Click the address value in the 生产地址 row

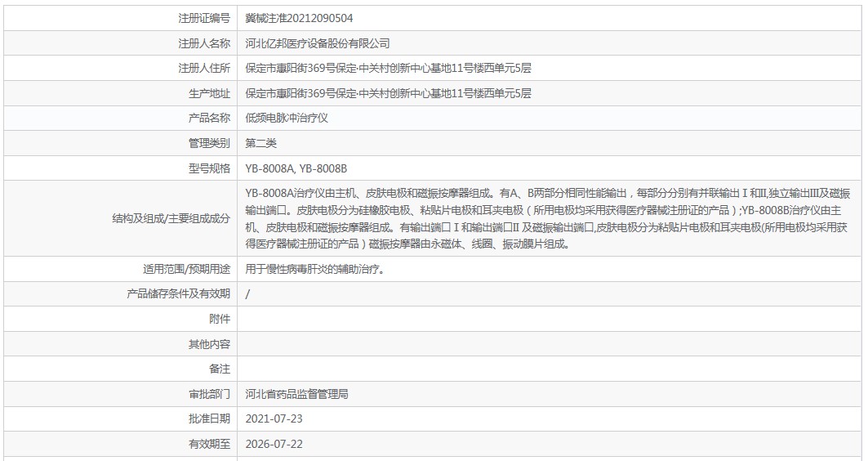click(388, 94)
